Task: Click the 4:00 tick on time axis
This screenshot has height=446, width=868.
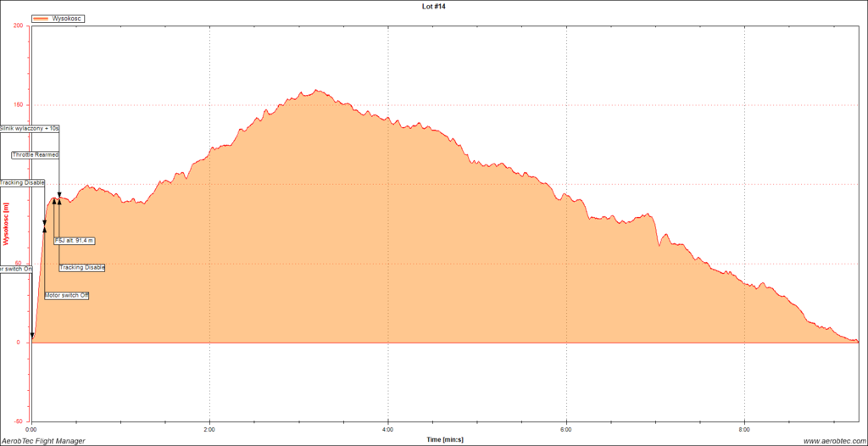Action: (387, 429)
